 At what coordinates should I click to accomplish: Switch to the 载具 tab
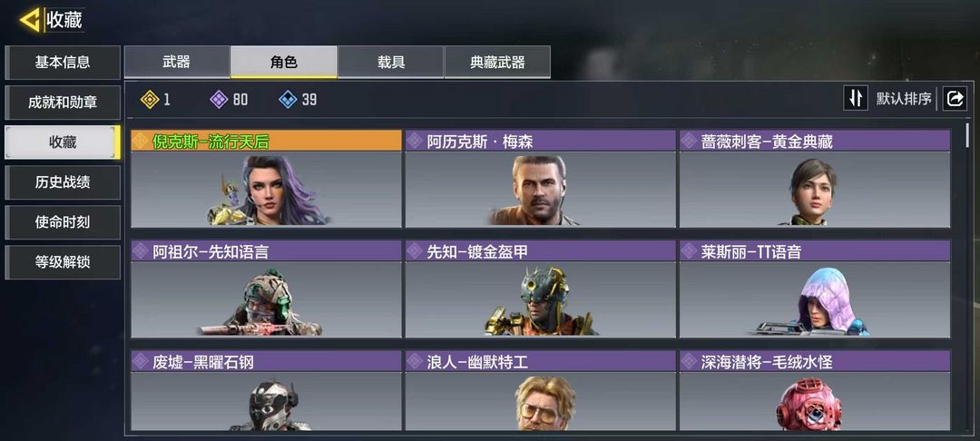coord(390,62)
